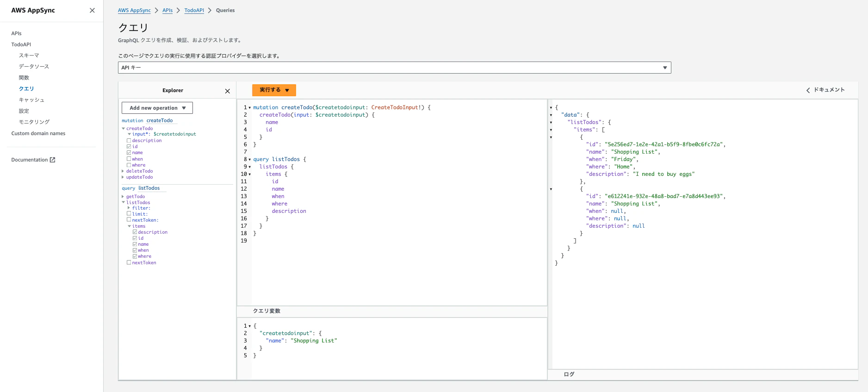
Task: Open キャッシュ in the sidebar
Action: [31, 100]
